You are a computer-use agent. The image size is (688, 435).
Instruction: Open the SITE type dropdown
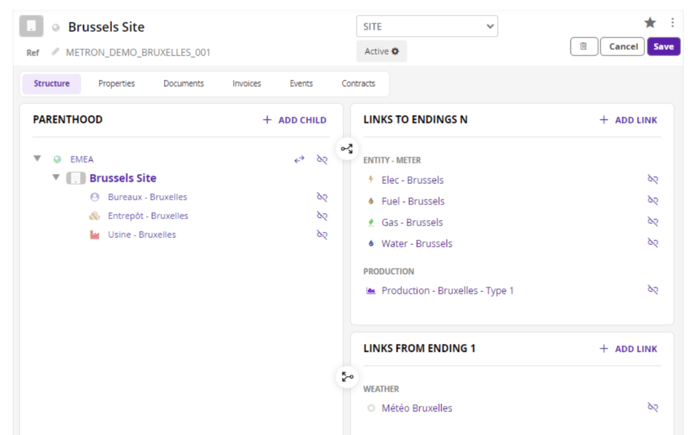[427, 27]
